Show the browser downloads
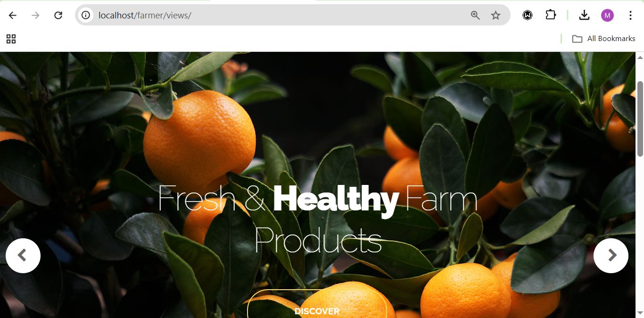 point(584,15)
